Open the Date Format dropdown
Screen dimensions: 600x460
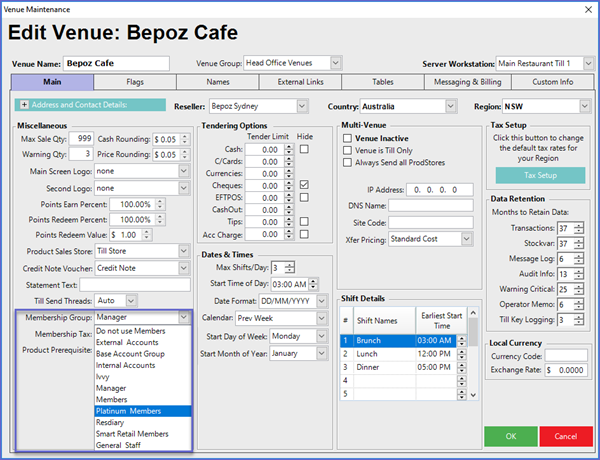point(321,301)
